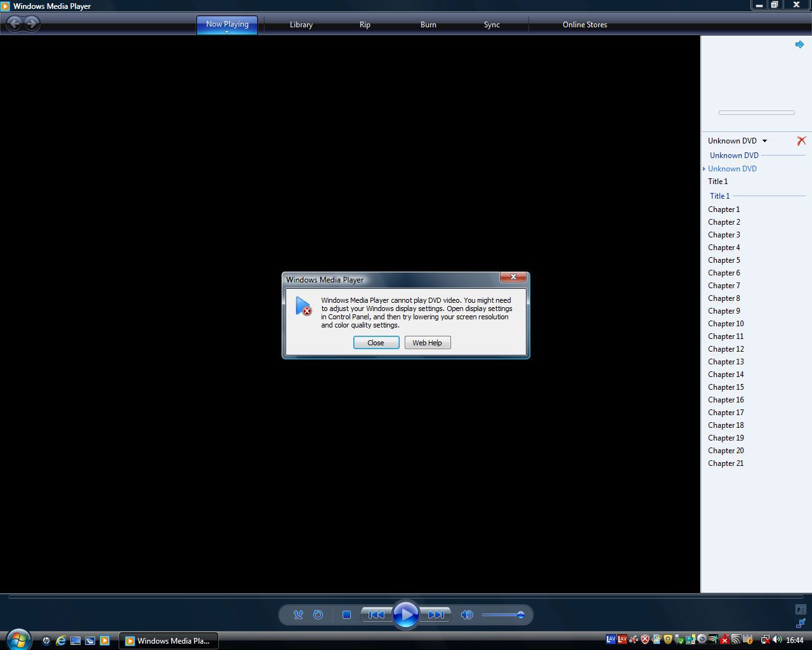Clear list pane with red X icon

click(x=801, y=141)
